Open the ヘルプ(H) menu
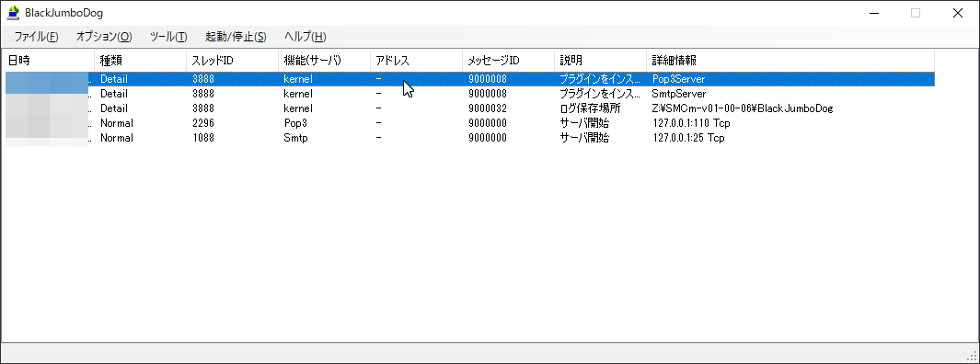 coord(305,37)
